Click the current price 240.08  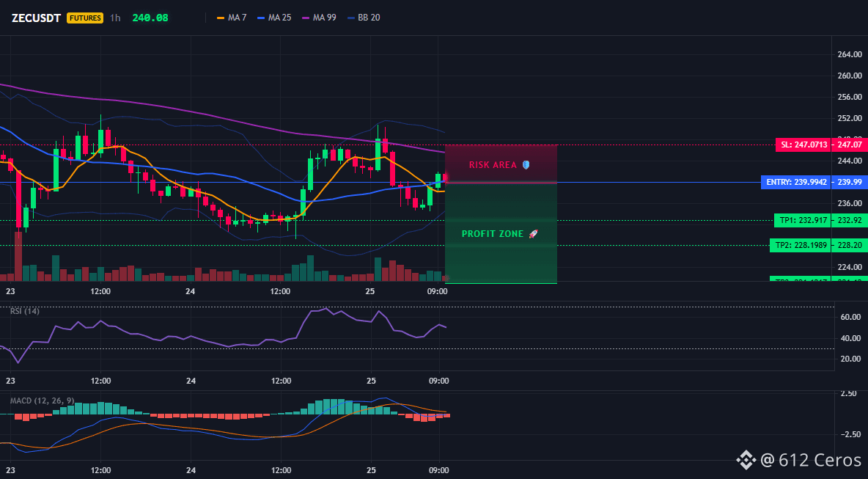[x=150, y=18]
